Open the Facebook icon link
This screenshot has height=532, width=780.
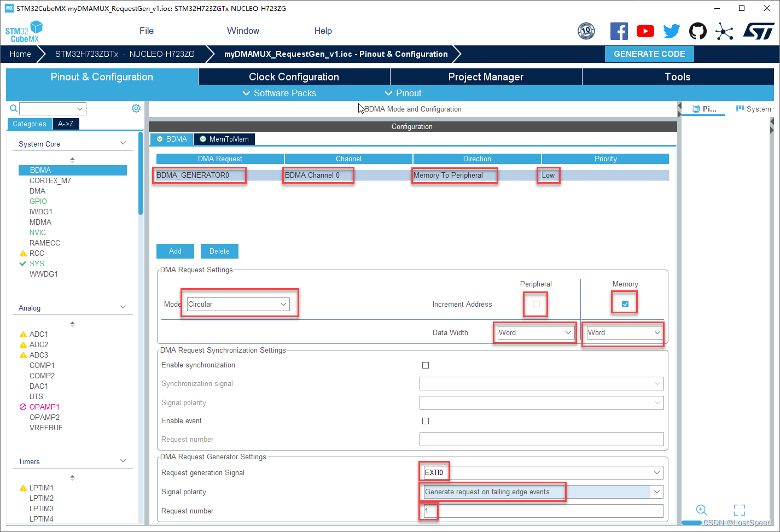619,31
